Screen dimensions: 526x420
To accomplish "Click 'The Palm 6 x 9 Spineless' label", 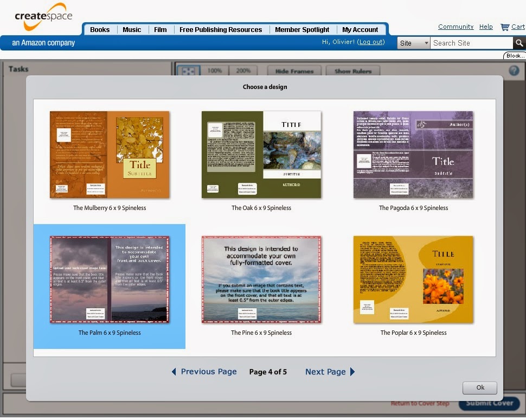I will click(110, 333).
